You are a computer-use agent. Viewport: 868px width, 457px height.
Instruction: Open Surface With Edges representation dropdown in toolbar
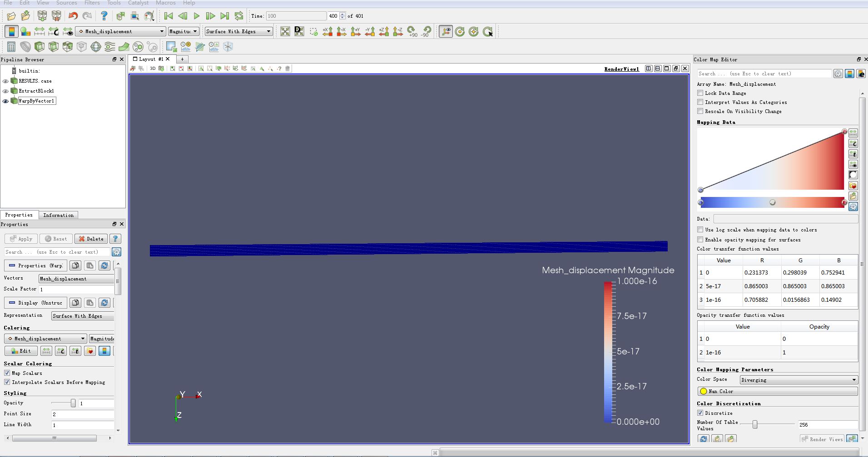pyautogui.click(x=238, y=31)
